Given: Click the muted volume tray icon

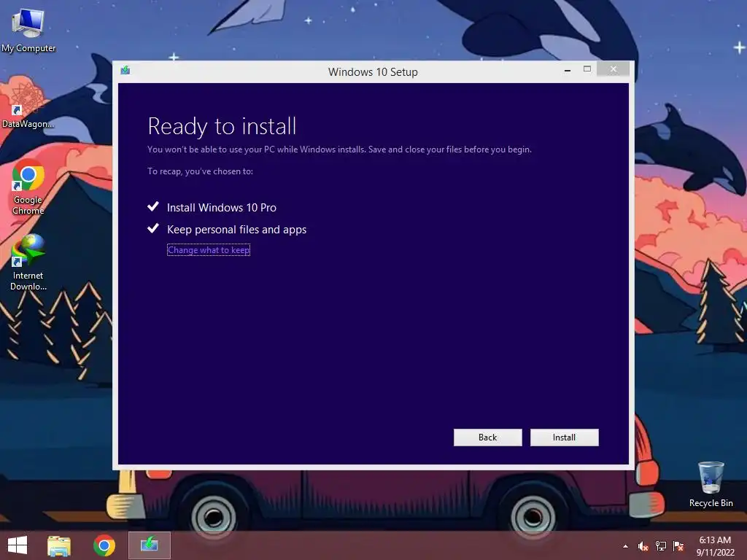Looking at the screenshot, I should tap(643, 546).
